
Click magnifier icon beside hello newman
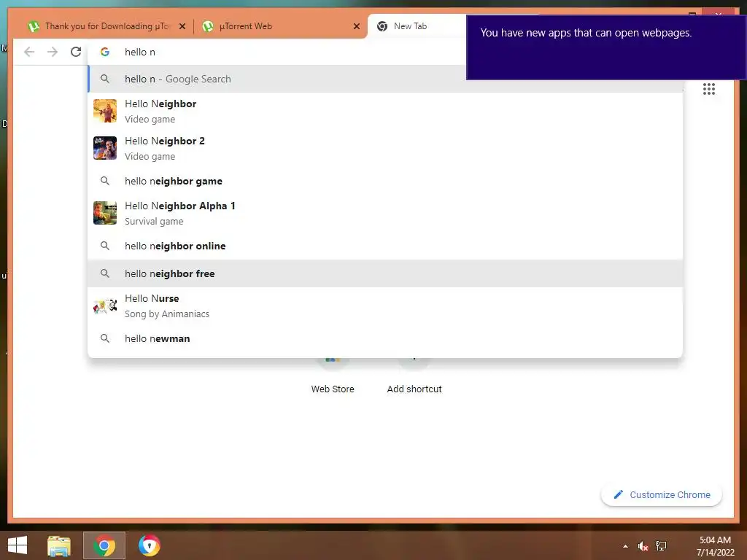(x=105, y=338)
